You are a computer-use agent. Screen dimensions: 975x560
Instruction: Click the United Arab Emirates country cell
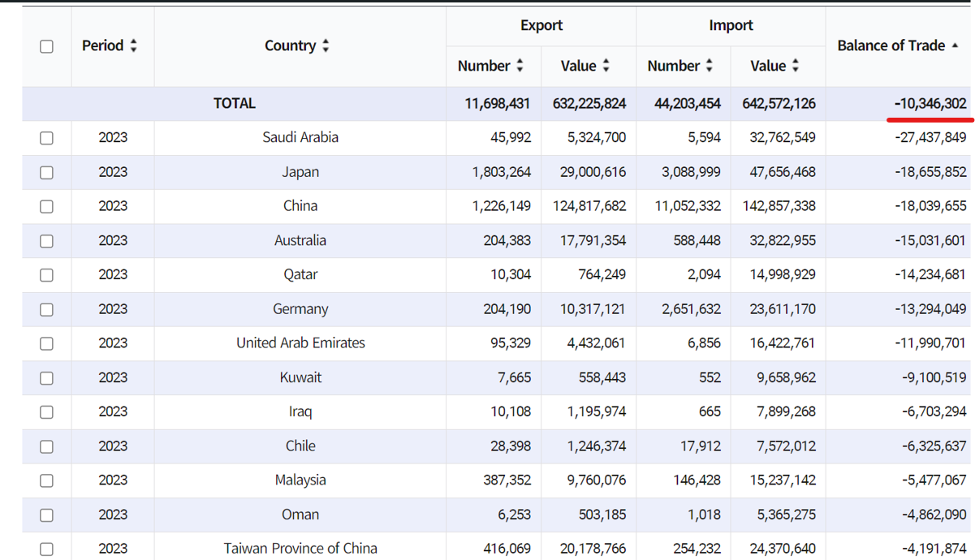300,343
